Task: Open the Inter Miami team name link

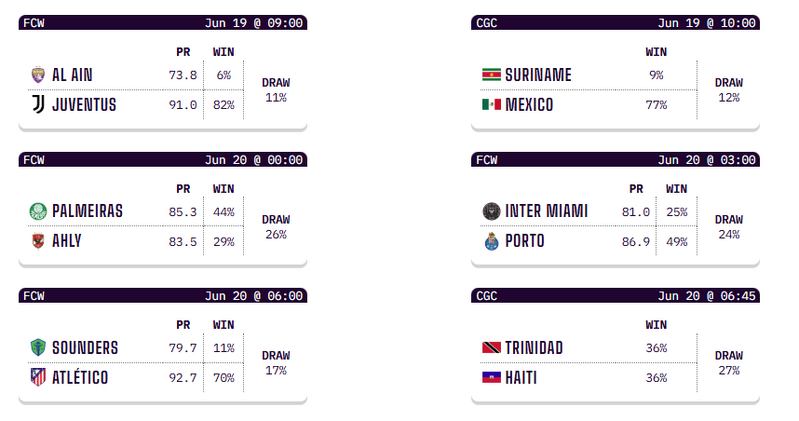Action: (x=546, y=211)
